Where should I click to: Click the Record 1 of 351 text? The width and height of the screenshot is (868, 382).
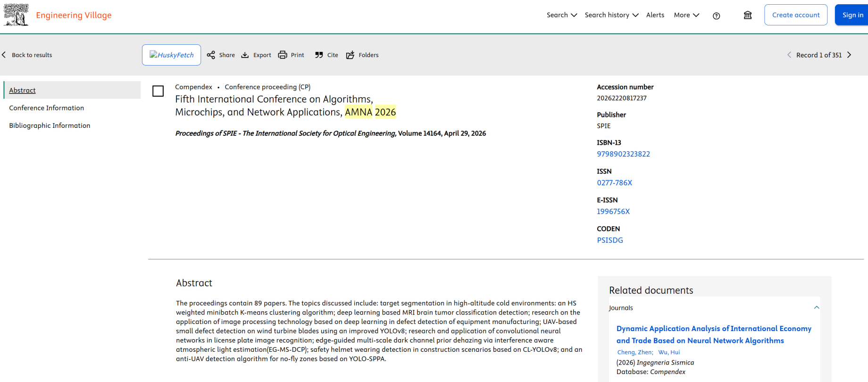click(819, 55)
